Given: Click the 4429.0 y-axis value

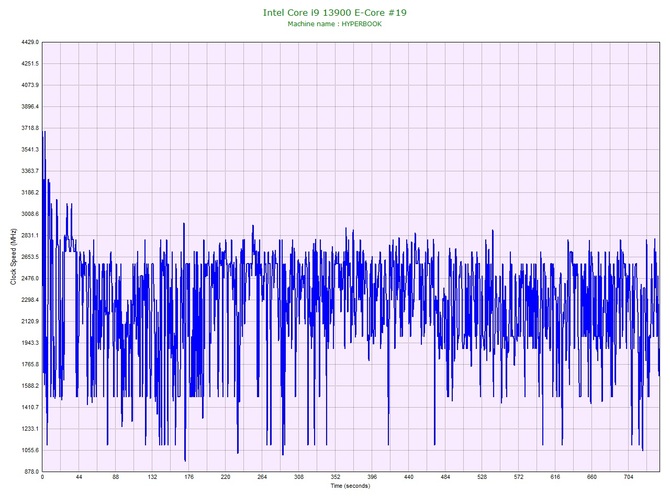Looking at the screenshot, I should 30,42.
